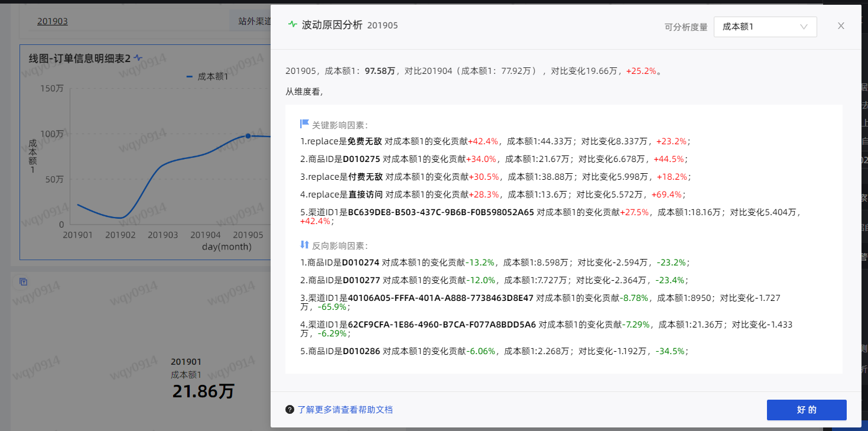The width and height of the screenshot is (868, 431).
Task: Click product ID D010274 in reverse factors
Action: point(361,262)
